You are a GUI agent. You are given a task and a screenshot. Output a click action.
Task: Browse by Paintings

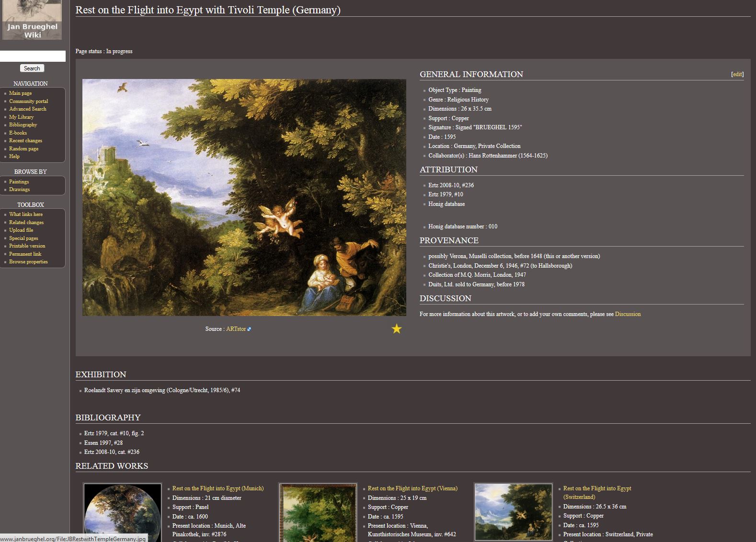tap(19, 181)
